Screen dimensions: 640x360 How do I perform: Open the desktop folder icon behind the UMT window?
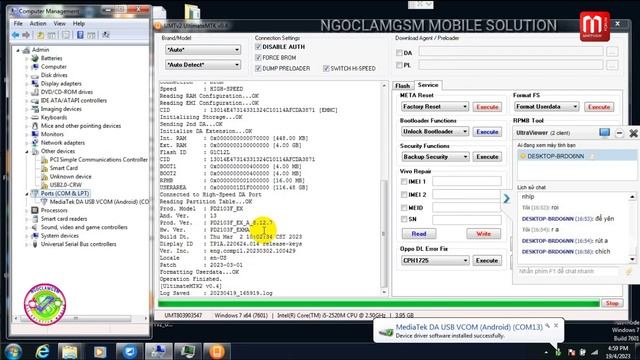pyautogui.click(x=192, y=11)
